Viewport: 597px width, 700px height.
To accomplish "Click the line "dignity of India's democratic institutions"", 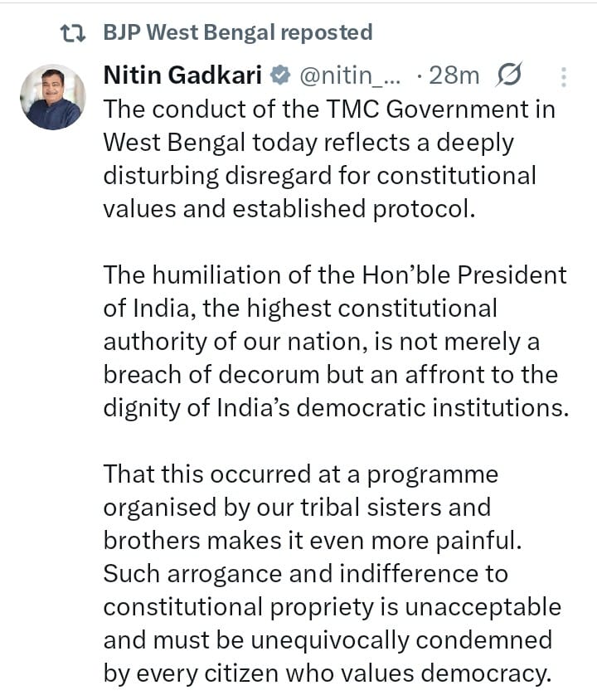I will [x=336, y=407].
